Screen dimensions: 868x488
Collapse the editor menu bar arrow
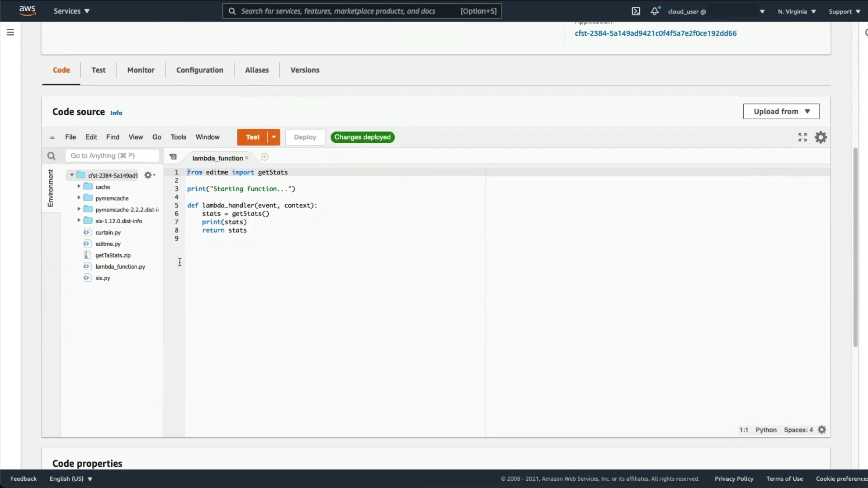[x=52, y=137]
